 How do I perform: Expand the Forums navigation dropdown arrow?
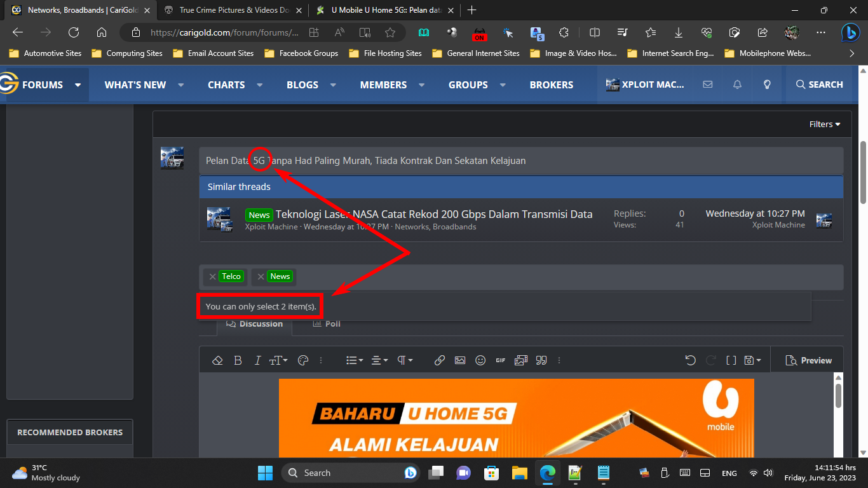pos(78,85)
